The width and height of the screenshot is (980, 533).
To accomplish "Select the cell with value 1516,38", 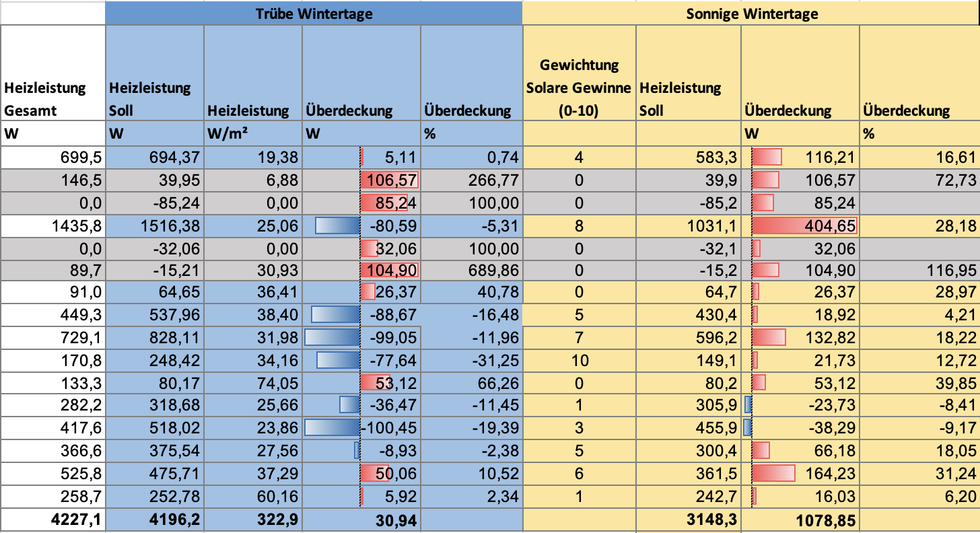I will tap(155, 226).
